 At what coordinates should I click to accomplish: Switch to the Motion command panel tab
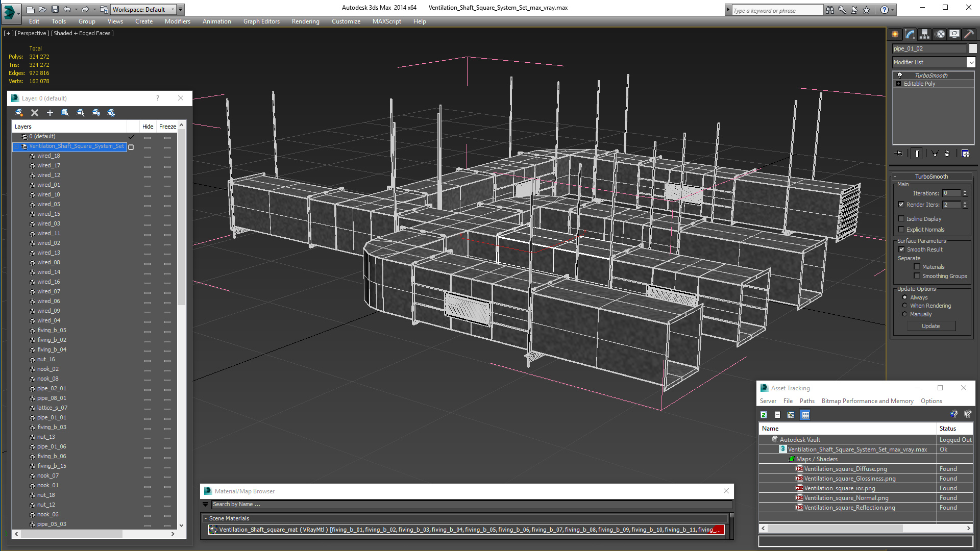click(940, 34)
